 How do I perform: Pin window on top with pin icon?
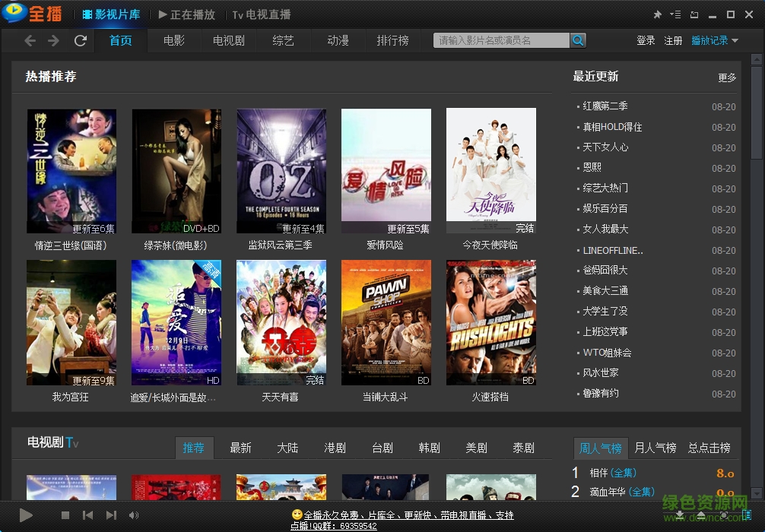pyautogui.click(x=657, y=14)
